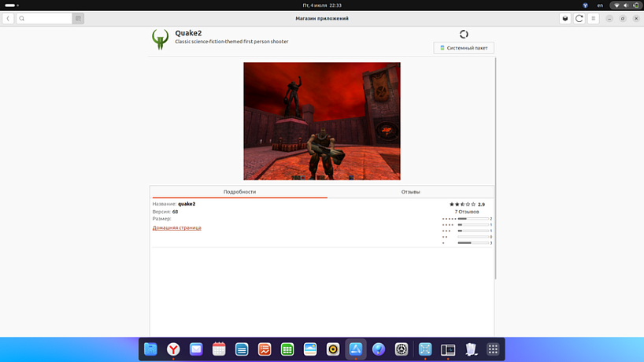The image size is (644, 362).
Task: Switch to the Подробности tab
Action: (239, 192)
